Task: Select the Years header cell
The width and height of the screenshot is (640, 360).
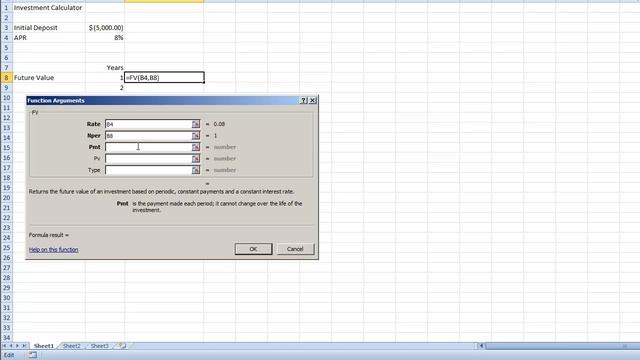Action: pyautogui.click(x=105, y=68)
